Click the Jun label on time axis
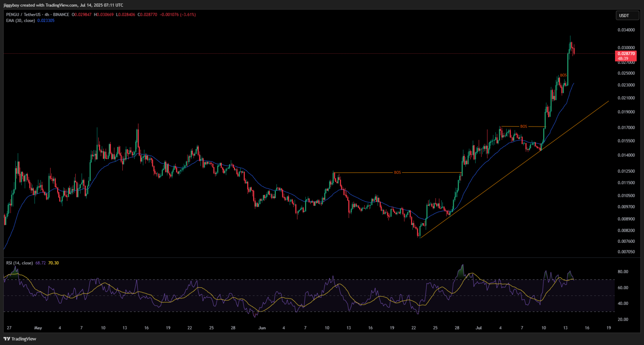Image resolution: width=644 pixels, height=345 pixels. (x=262, y=328)
